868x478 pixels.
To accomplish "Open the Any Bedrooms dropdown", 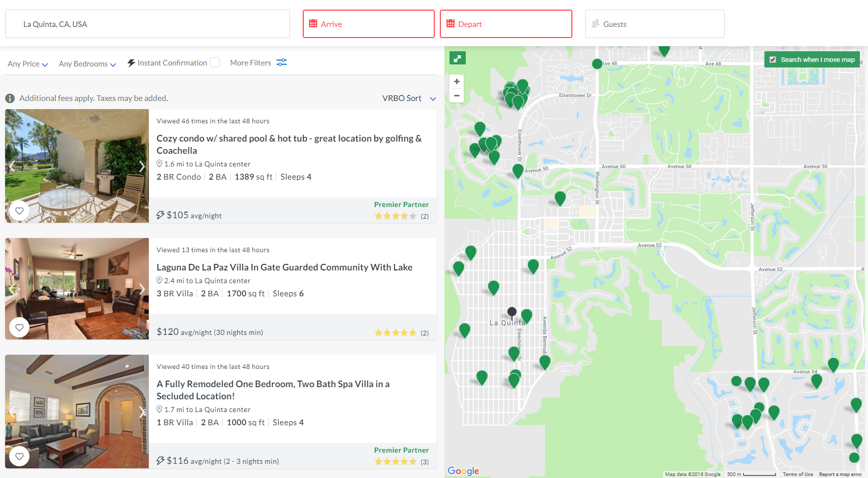I will 87,64.
